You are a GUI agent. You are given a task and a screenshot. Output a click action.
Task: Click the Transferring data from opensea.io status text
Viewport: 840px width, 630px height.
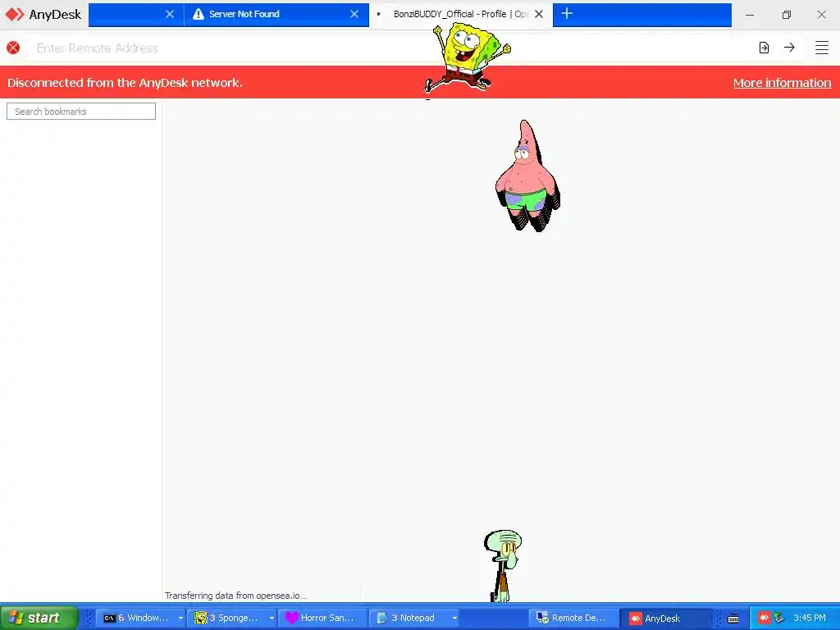point(235,596)
